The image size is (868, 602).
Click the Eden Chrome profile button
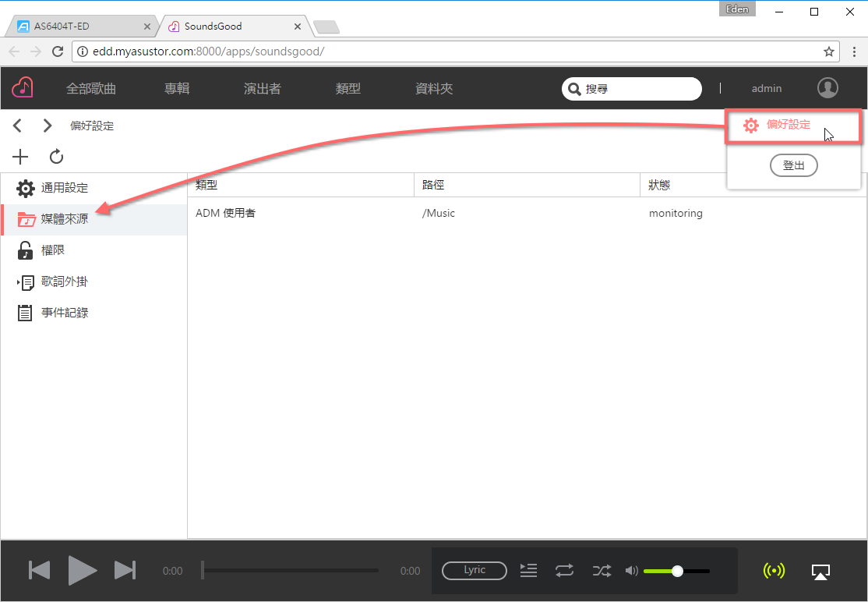tap(737, 9)
